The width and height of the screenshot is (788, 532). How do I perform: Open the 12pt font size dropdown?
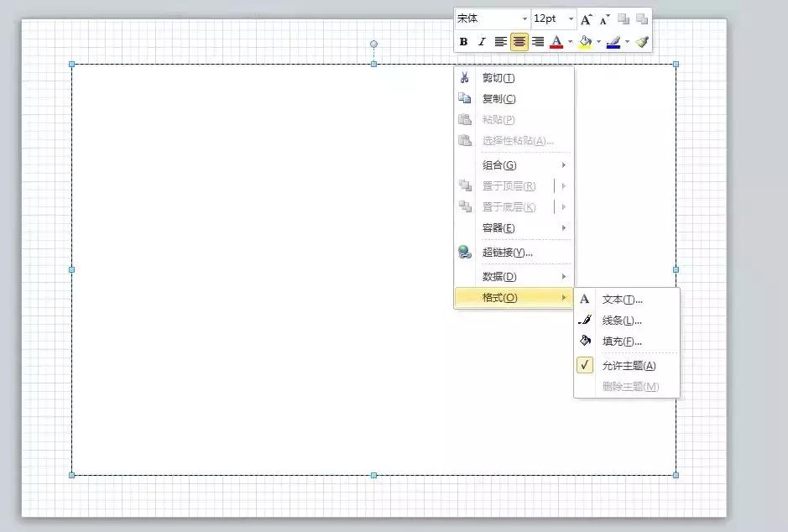(571, 18)
